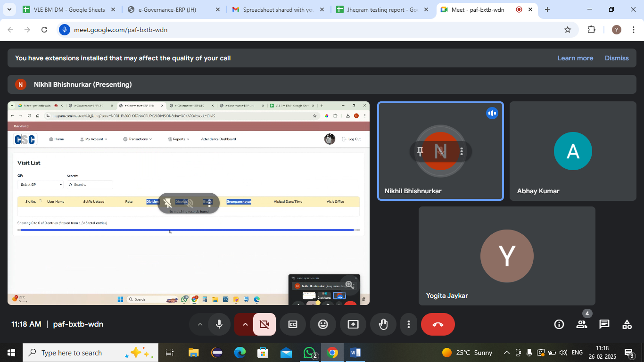Dismiss the extensions warning banner

(x=617, y=58)
